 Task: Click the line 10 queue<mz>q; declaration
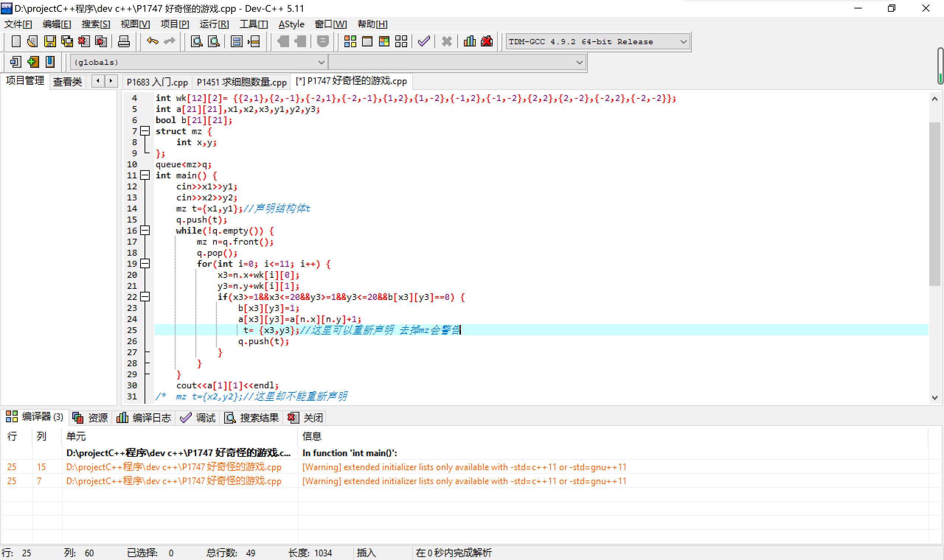tap(184, 165)
